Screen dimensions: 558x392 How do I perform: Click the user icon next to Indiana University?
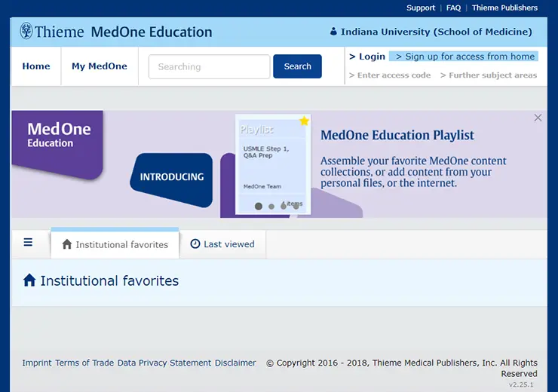point(333,32)
